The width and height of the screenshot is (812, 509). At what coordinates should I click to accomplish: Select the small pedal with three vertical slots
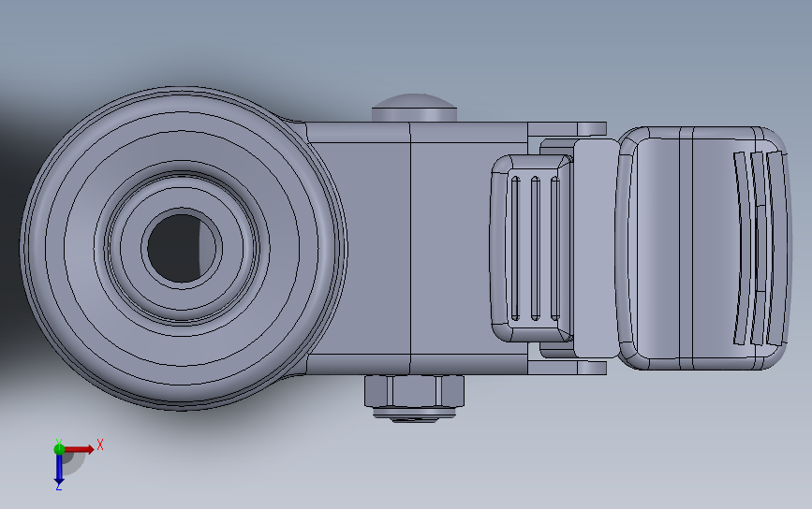click(x=532, y=248)
